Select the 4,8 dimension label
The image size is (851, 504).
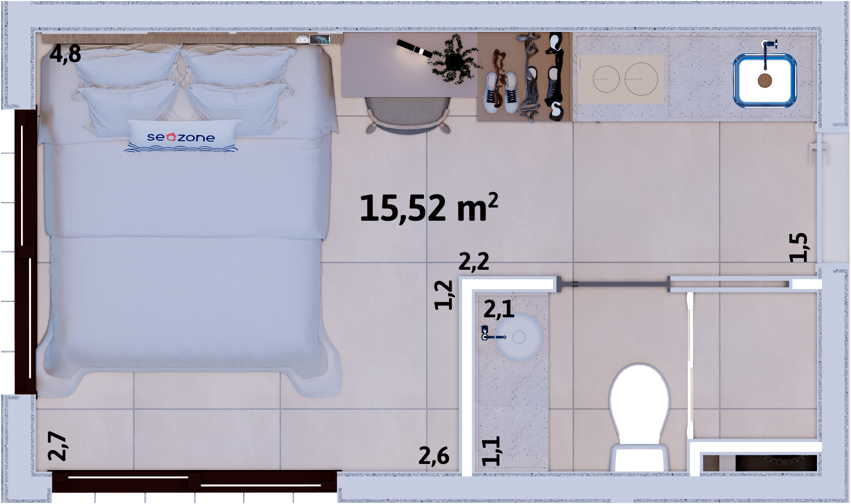65,54
